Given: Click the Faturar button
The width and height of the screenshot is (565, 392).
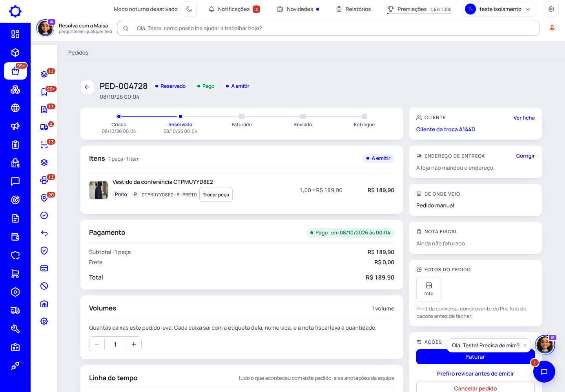Looking at the screenshot, I should pos(476,357).
